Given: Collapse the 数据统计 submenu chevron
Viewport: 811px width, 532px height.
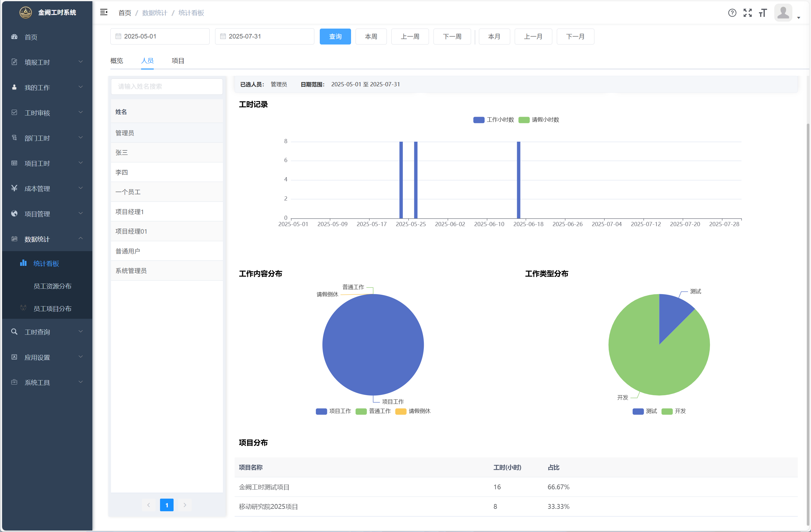Looking at the screenshot, I should (x=80, y=238).
